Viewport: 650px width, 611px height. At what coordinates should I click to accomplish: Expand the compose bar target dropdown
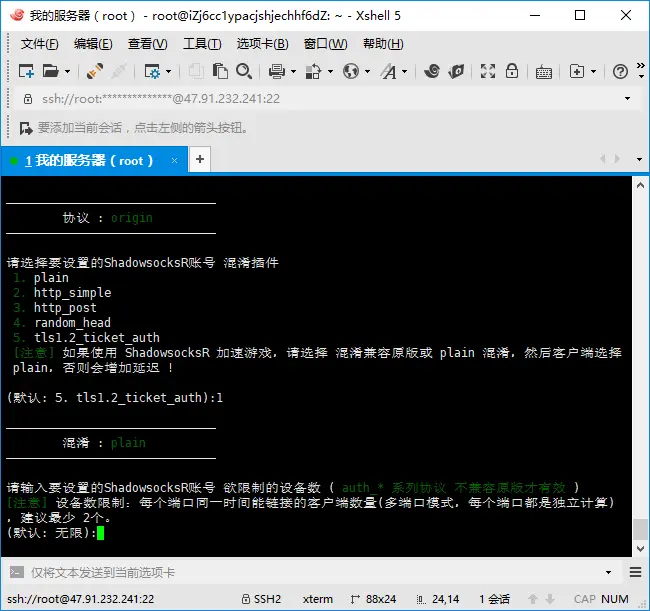pyautogui.click(x=608, y=572)
